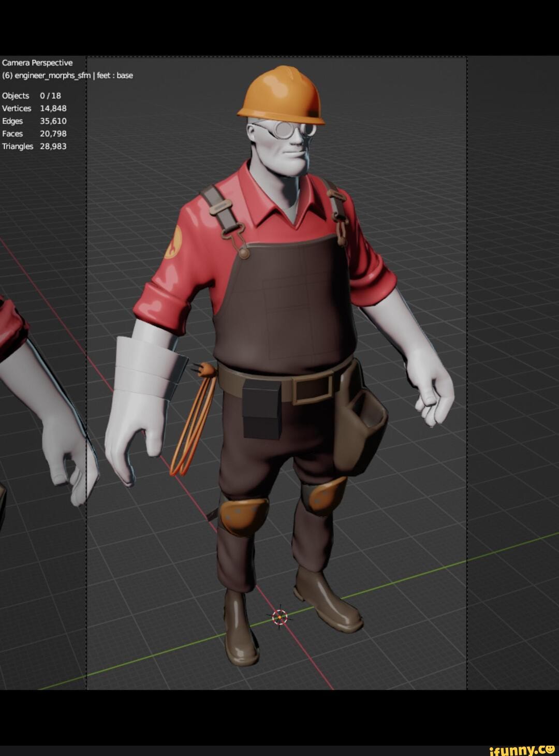Click the Faces 20,798 statistic
Viewport: 559px width, 756px height.
click(x=31, y=133)
